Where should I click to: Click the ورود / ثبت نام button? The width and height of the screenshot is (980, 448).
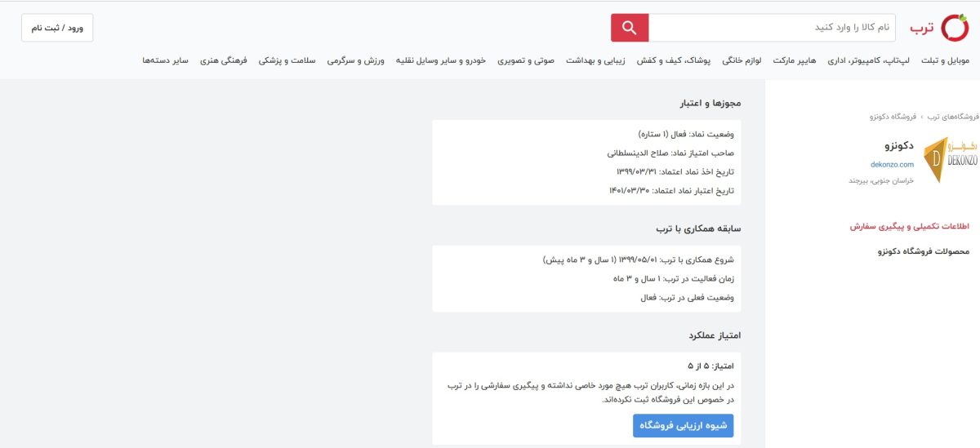point(57,28)
